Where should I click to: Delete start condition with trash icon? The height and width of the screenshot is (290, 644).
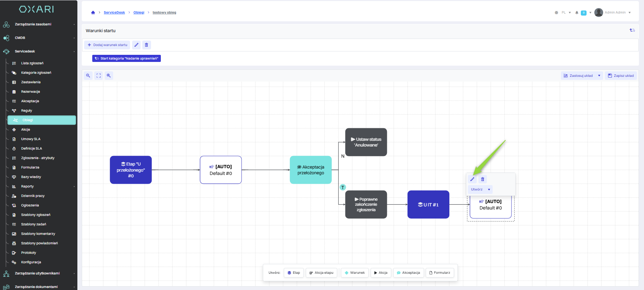[x=146, y=45]
